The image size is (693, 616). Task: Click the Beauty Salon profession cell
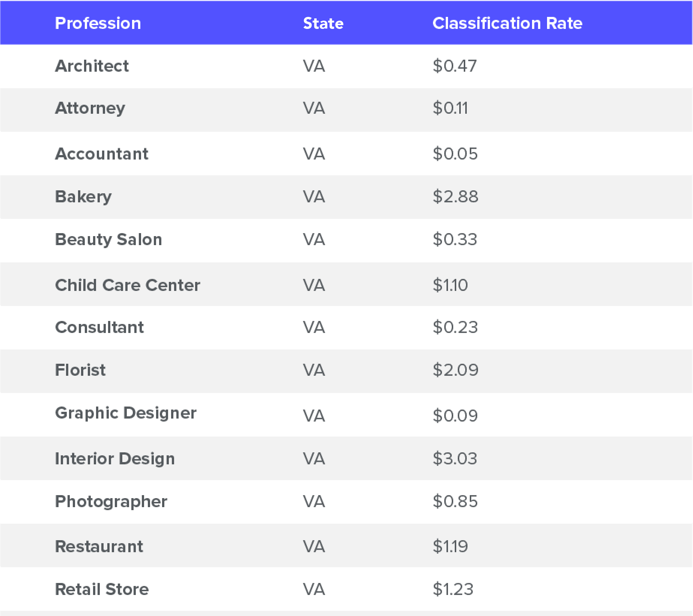(108, 239)
